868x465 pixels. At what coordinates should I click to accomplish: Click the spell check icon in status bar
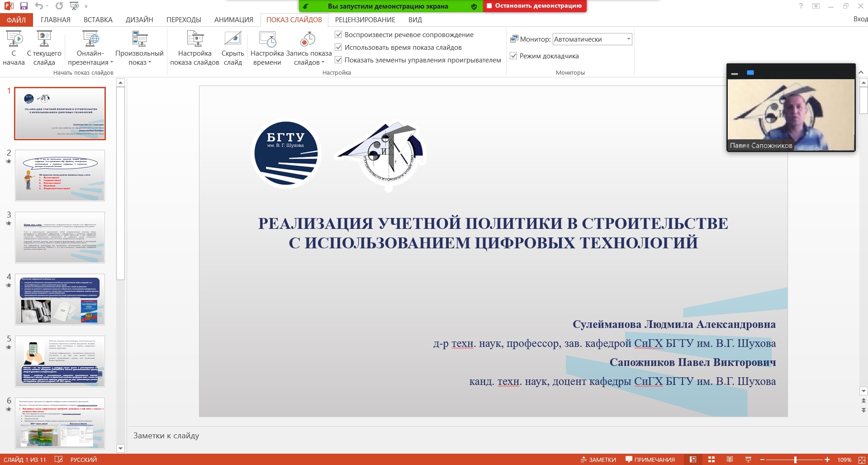[x=59, y=460]
